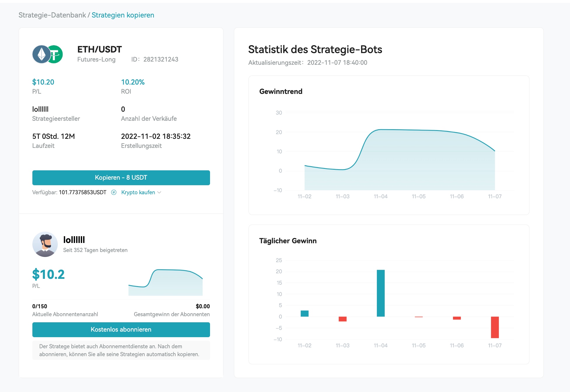Click the Kopieren - 8 USDT button
Screen dimensions: 570x392
click(x=121, y=178)
